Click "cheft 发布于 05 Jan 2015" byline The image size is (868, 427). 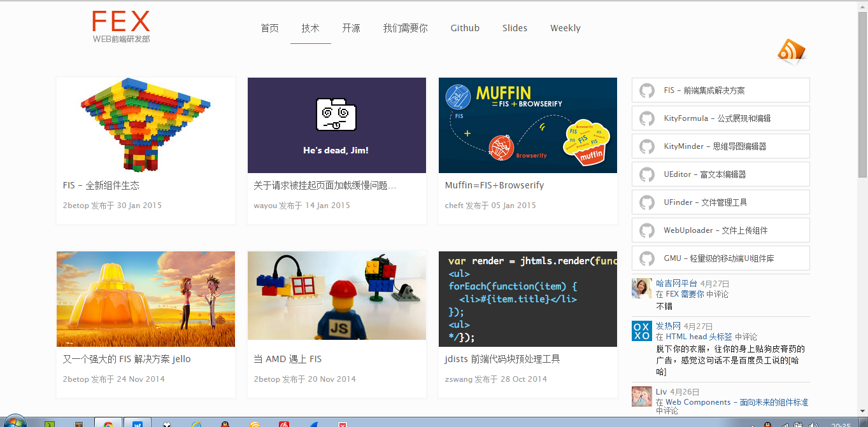pos(490,206)
